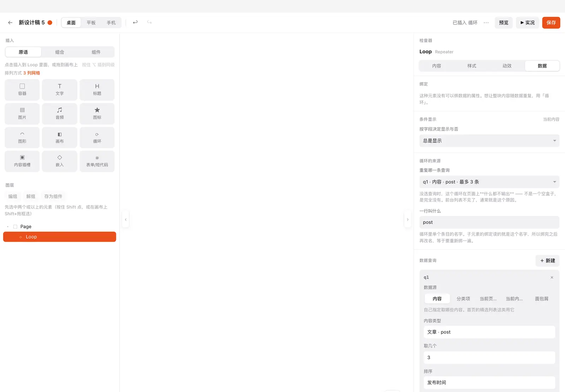The height and width of the screenshot is (392, 565).
Task: Click the redo arrow icon
Action: (x=149, y=22)
